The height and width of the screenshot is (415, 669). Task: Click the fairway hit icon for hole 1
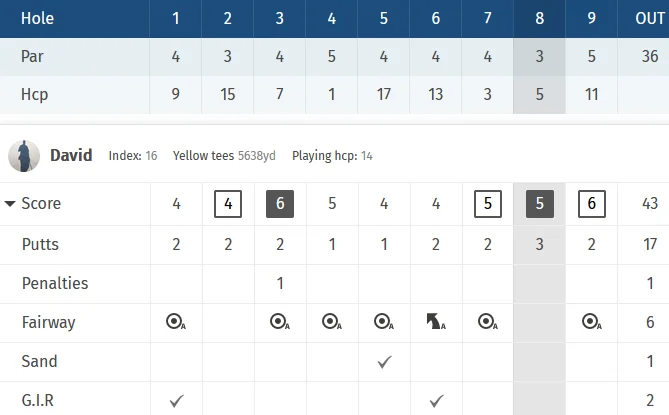(176, 322)
